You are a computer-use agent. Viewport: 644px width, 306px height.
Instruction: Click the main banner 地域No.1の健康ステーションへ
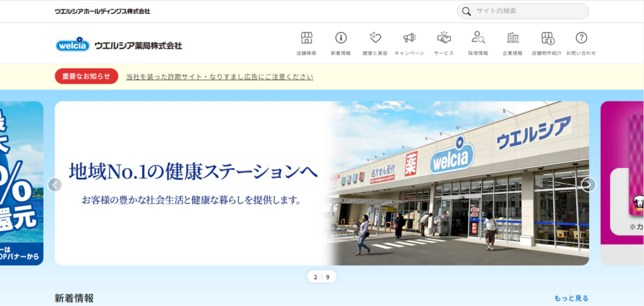322,183
